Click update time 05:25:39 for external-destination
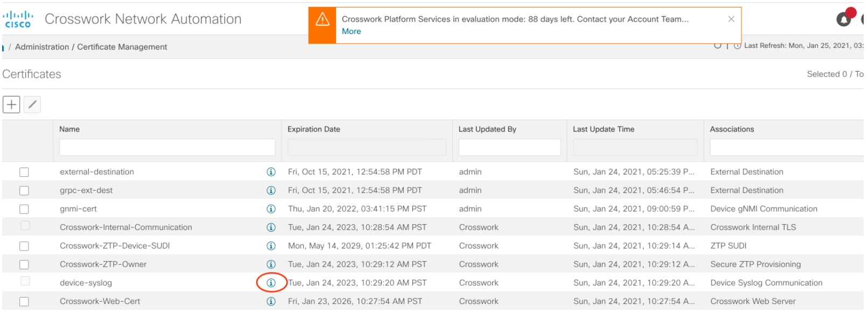868x319 pixels. pos(634,172)
